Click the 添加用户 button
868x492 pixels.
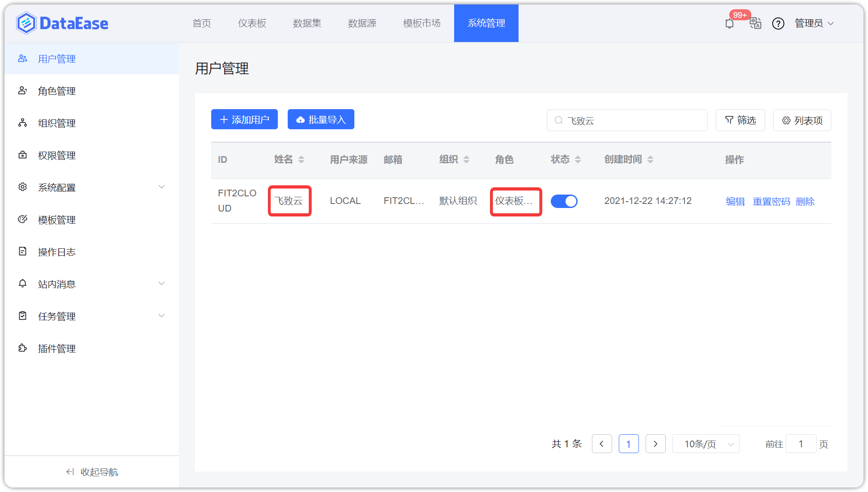pos(244,119)
